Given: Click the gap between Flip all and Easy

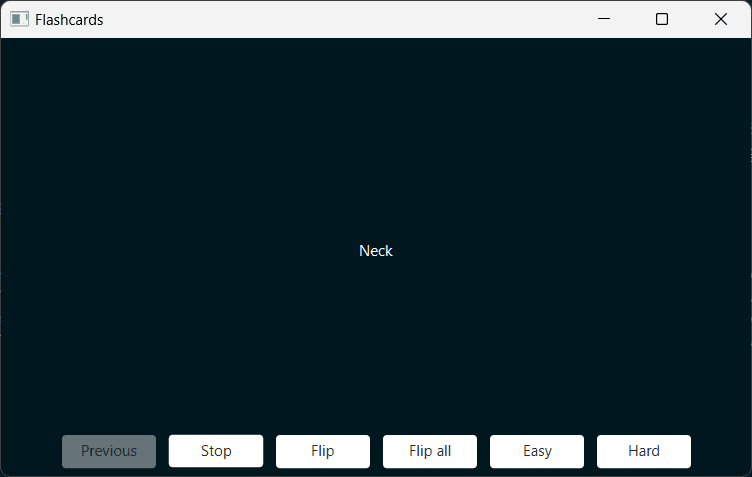Looking at the screenshot, I should [x=483, y=451].
